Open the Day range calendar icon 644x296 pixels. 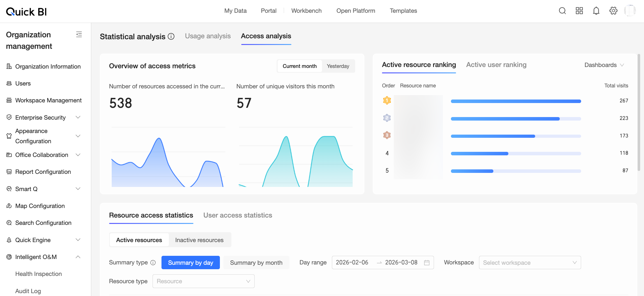(x=427, y=263)
